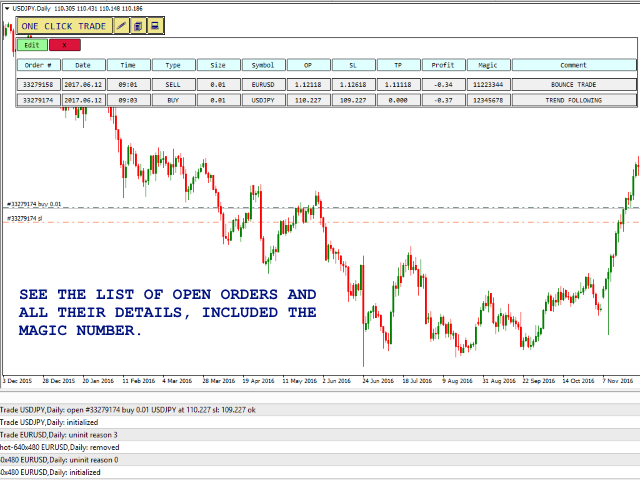The height and width of the screenshot is (480, 640).
Task: Select order number 33279174
Action: (38, 100)
